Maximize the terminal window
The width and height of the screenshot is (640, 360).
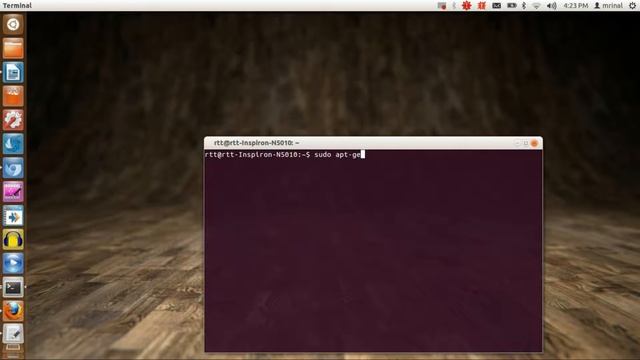tap(526, 143)
